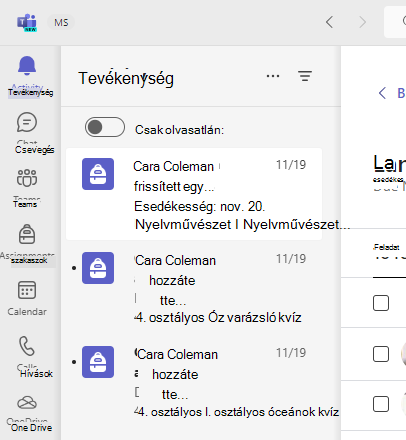Check the first checkbox in the assignment list

click(381, 303)
